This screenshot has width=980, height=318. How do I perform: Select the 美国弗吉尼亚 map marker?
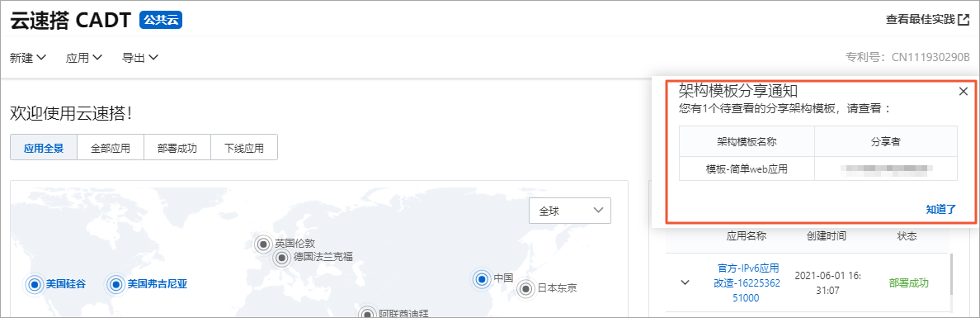tap(116, 284)
